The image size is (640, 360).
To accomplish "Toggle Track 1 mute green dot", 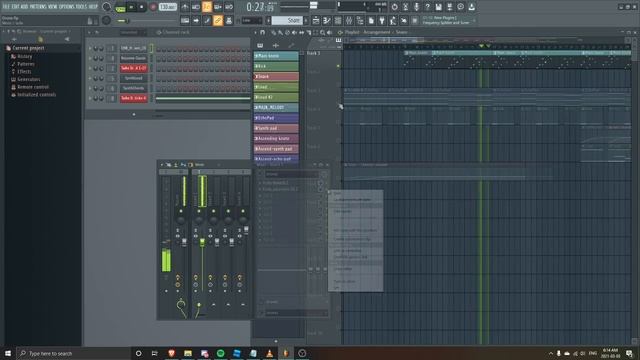I will (x=338, y=66).
